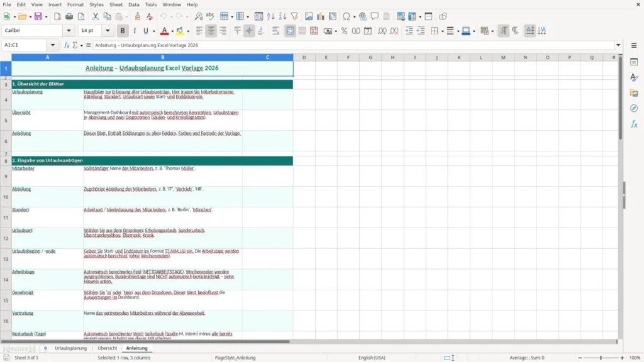644x362 pixels.
Task: Open the Function Wizard fx
Action: click(67, 45)
